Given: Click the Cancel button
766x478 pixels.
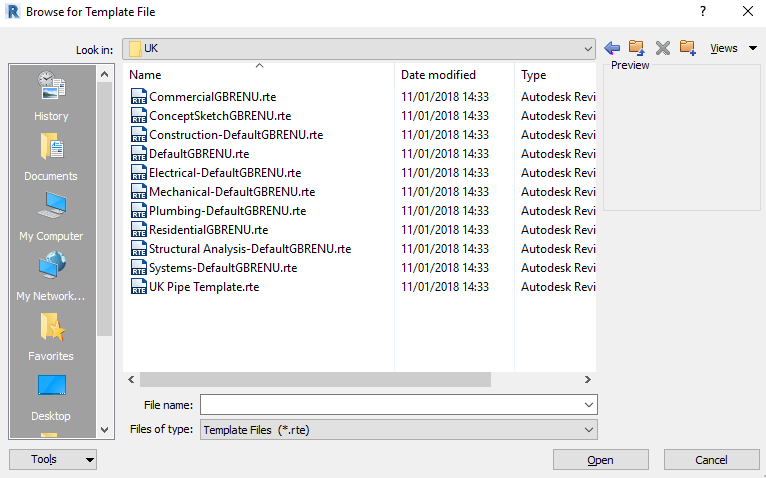Looking at the screenshot, I should 711,460.
